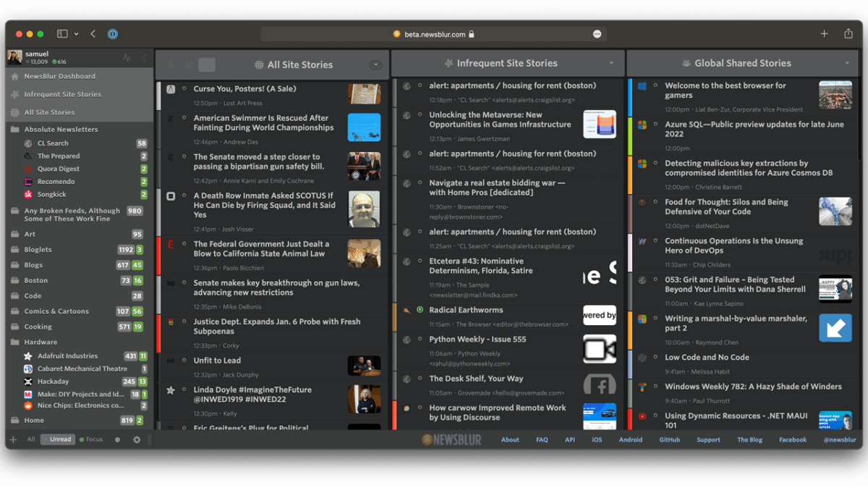Open the Cooking folder in sidebar
The height and width of the screenshot is (488, 868).
[x=38, y=327]
